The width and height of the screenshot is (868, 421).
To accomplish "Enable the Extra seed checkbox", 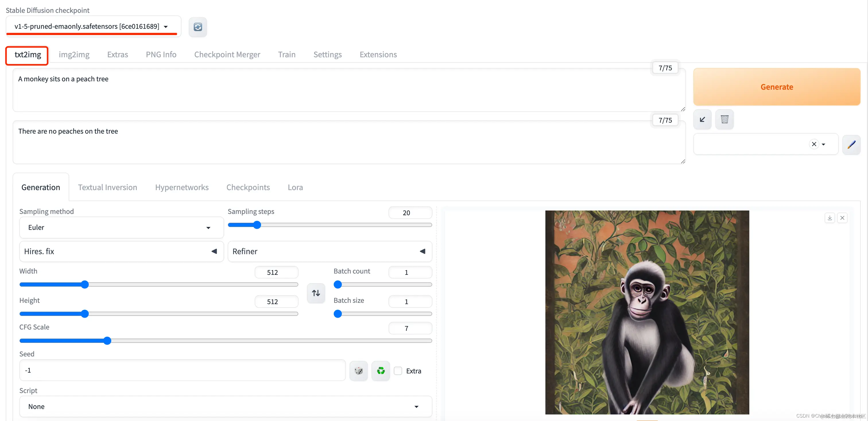I will 398,371.
